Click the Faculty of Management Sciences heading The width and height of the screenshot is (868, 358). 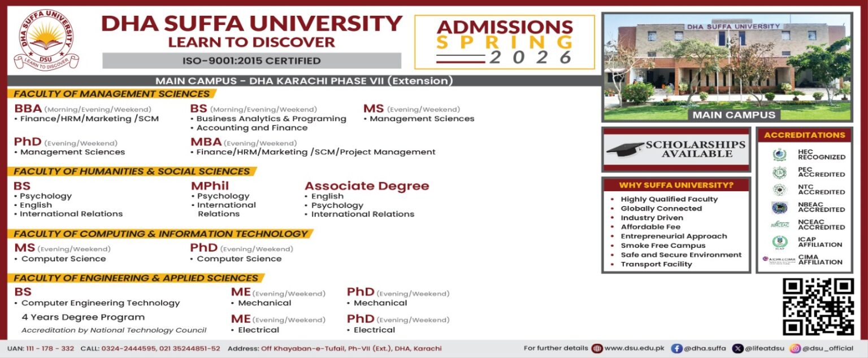pos(112,94)
